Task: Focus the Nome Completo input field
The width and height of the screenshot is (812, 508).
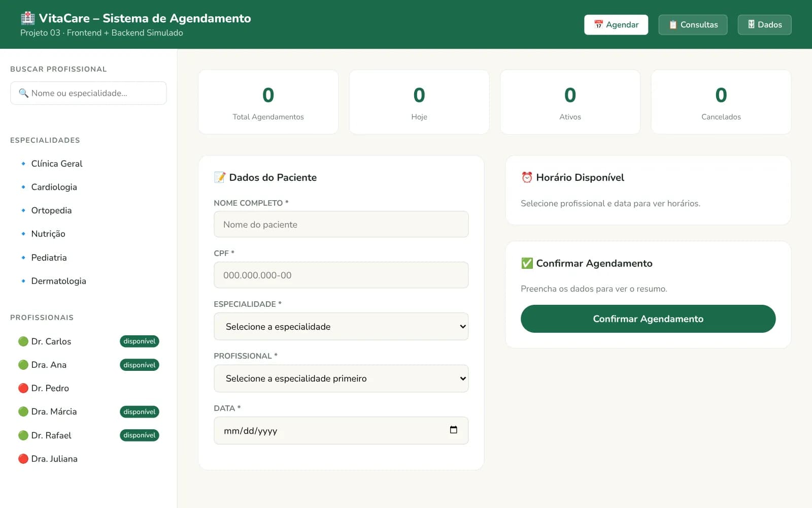Action: click(x=341, y=224)
